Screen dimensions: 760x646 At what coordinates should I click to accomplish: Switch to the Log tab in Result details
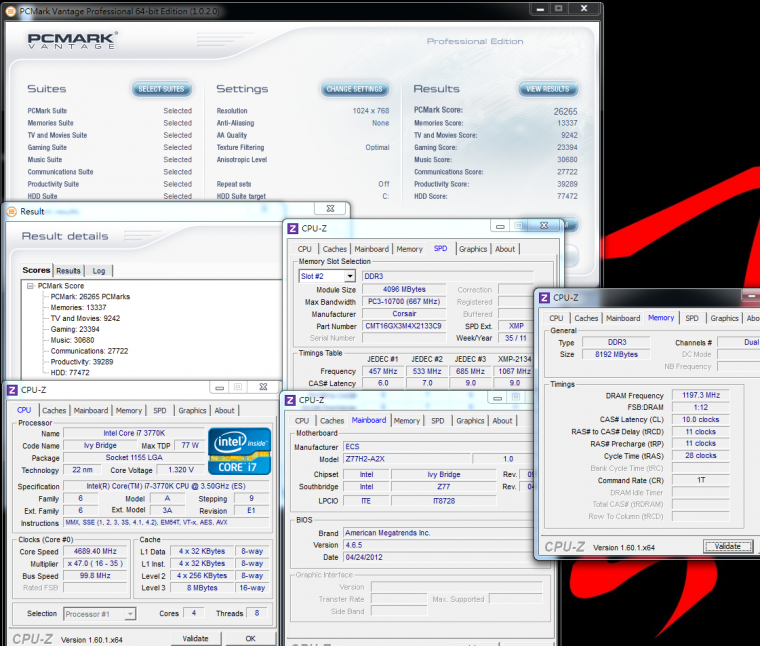98,270
